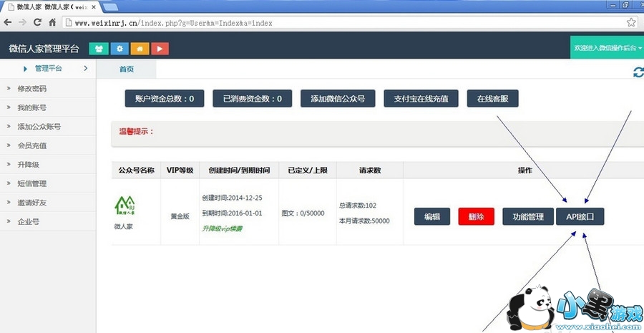The width and height of the screenshot is (644, 333).
Task: Click the 微信人家管理平台 title
Action: click(x=44, y=49)
